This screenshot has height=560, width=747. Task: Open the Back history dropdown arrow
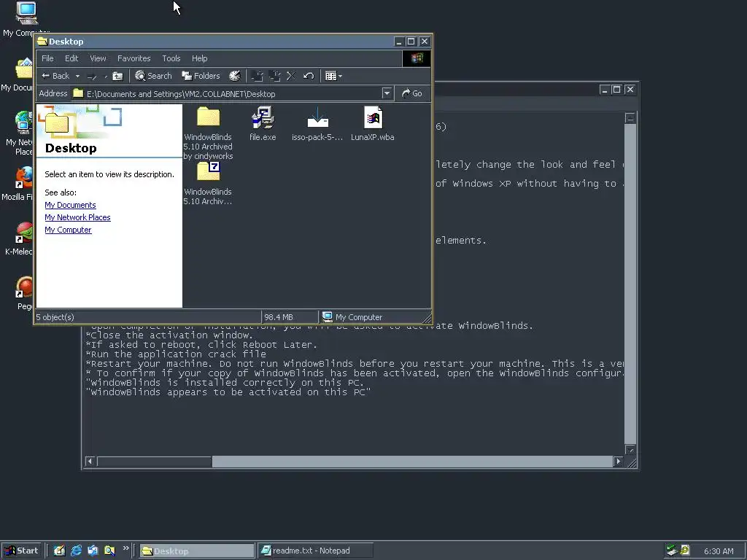(77, 76)
